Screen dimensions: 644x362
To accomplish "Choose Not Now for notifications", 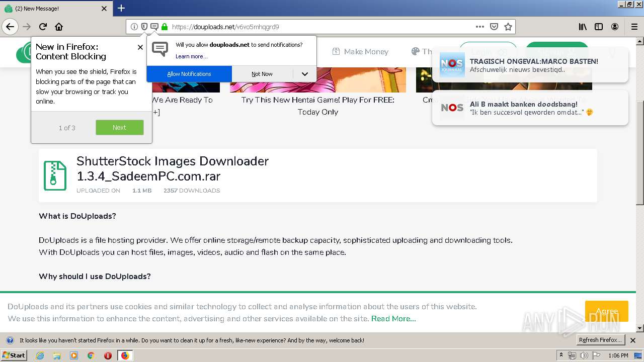I will [x=262, y=74].
